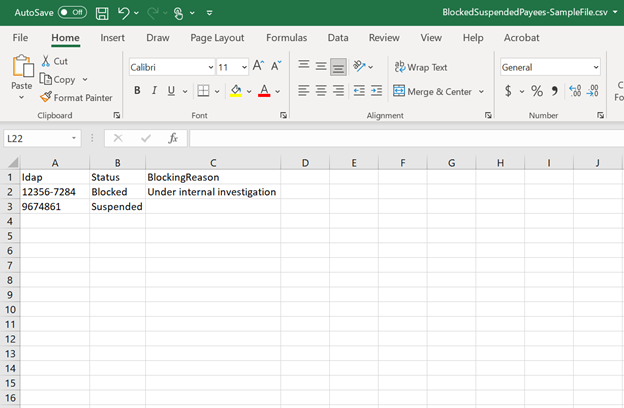Open the Calibri font name dropdown
The width and height of the screenshot is (624, 408).
pos(211,67)
